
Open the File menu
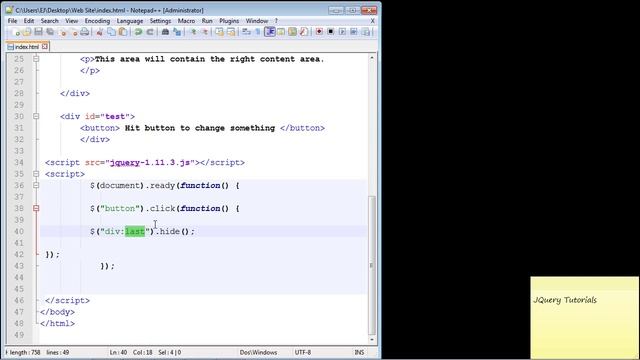tap(12, 21)
